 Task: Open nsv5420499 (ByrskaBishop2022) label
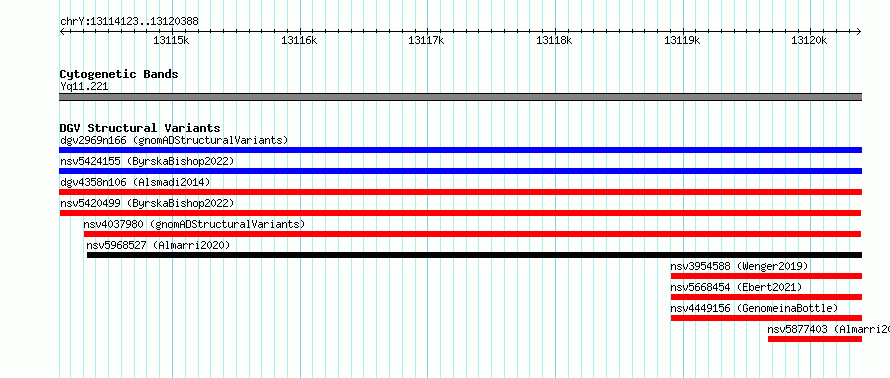147,203
